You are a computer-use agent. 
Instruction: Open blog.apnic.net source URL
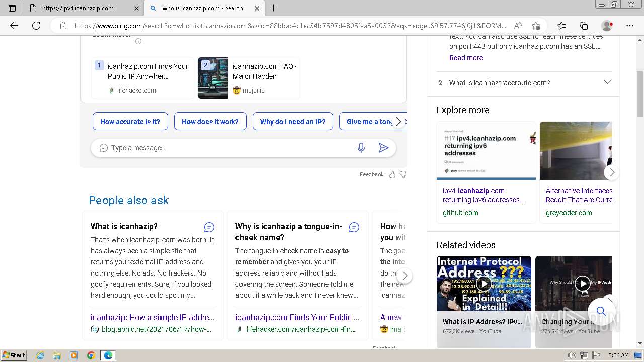(x=156, y=329)
